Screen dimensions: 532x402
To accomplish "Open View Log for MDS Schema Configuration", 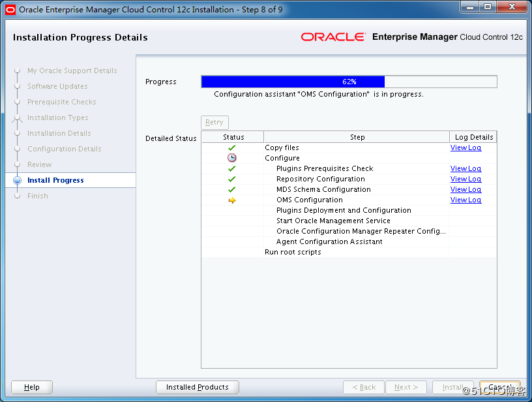I will click(x=465, y=189).
